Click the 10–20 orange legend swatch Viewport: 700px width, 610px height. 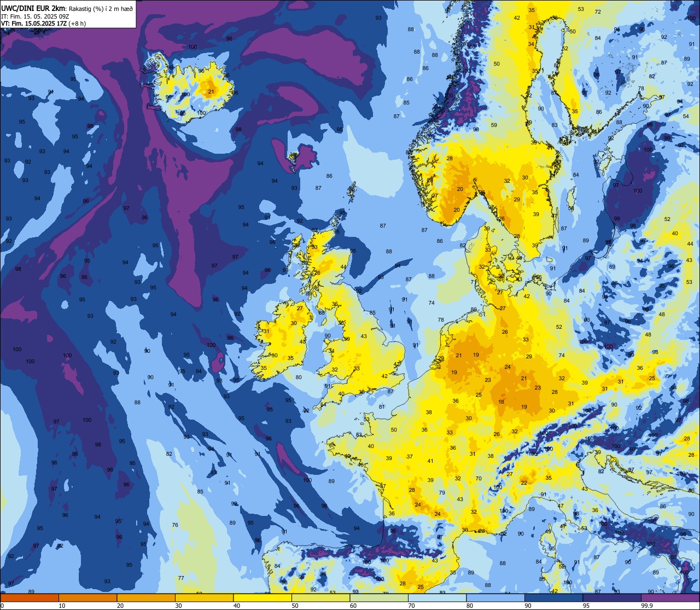coord(87,597)
